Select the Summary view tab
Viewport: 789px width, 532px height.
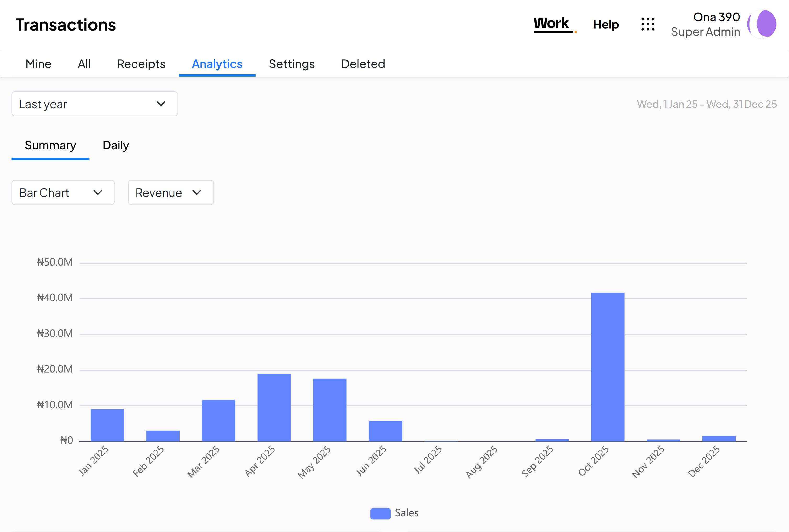tap(50, 145)
